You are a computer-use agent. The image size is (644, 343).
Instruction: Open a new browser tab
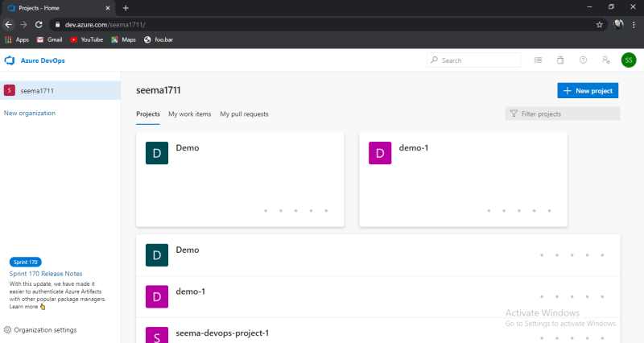click(x=126, y=8)
